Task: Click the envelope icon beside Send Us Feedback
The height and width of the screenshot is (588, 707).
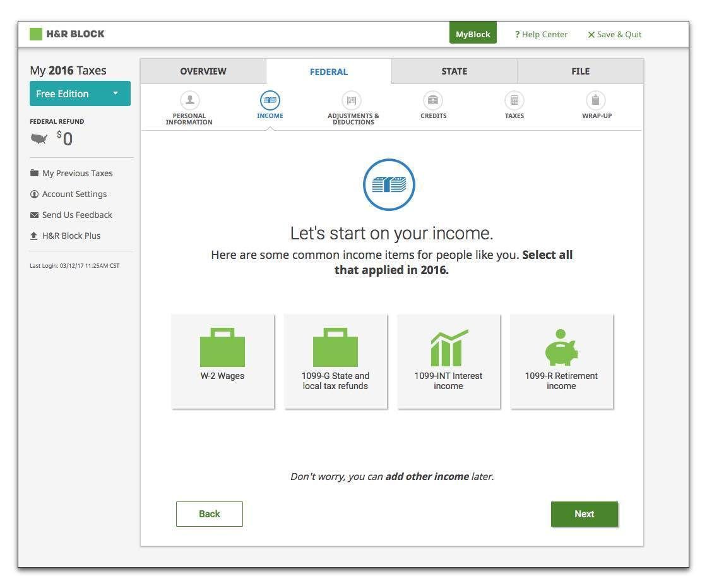Action: click(34, 215)
